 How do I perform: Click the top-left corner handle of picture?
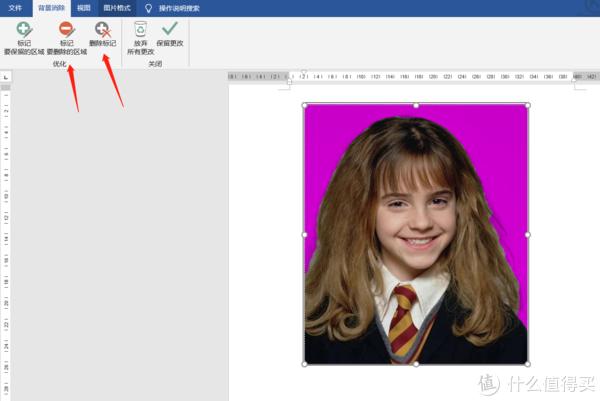pos(305,105)
